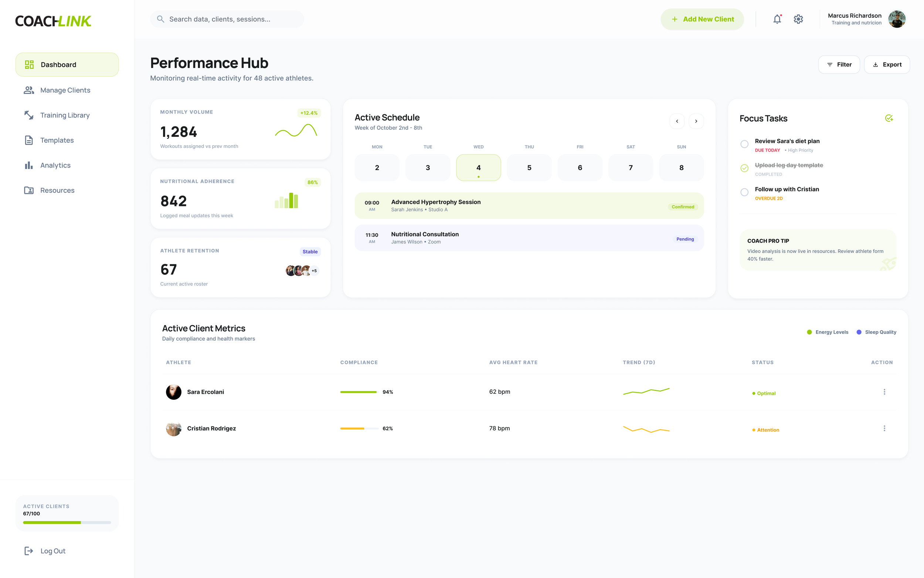Open settings via the gear icon

(x=798, y=19)
